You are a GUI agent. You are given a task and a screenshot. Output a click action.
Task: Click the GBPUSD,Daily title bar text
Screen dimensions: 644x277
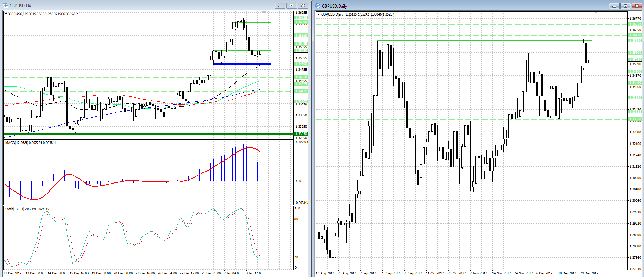pyautogui.click(x=334, y=6)
